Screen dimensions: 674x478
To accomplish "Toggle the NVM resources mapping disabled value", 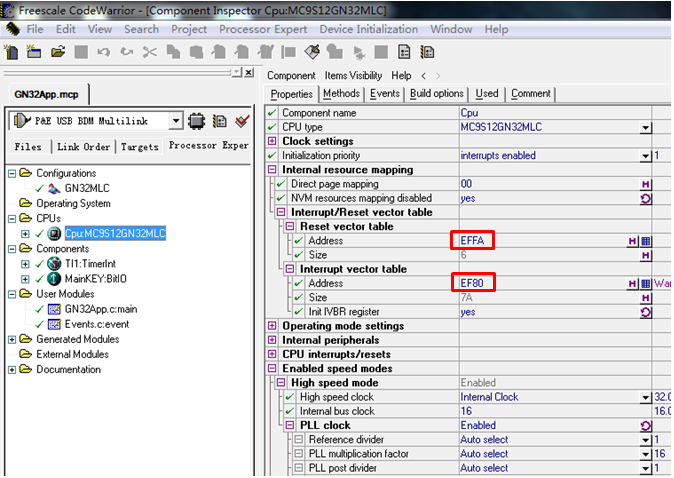I will 646,199.
